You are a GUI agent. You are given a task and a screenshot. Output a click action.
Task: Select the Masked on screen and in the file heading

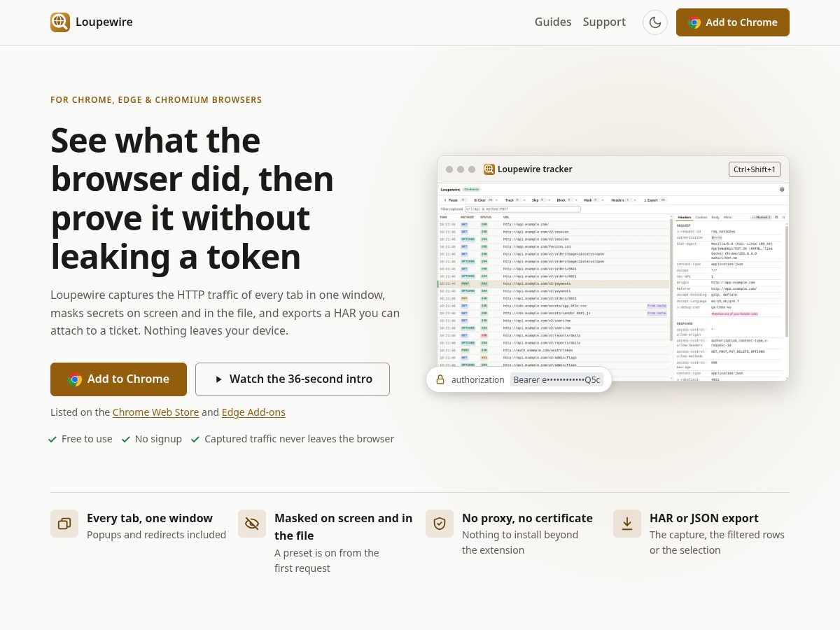[344, 527]
